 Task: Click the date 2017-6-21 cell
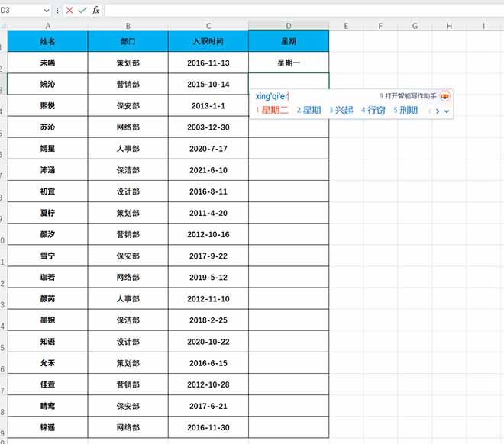click(x=208, y=406)
